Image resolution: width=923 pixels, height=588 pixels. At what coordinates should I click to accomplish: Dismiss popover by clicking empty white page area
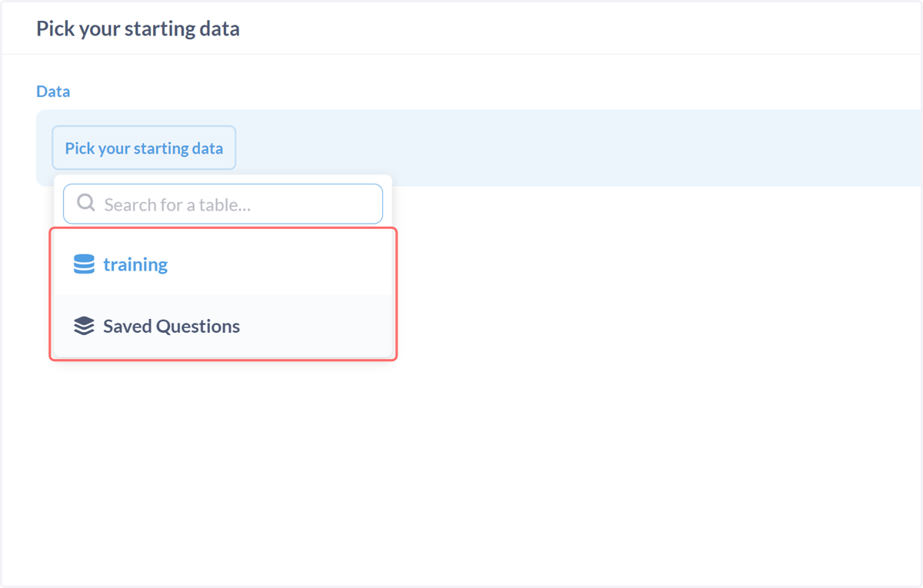click(x=615, y=384)
